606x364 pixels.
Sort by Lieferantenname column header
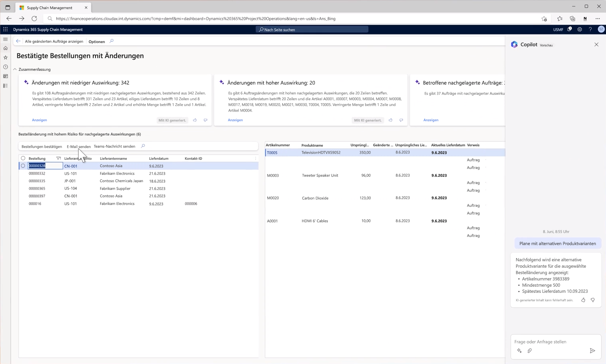tap(113, 158)
